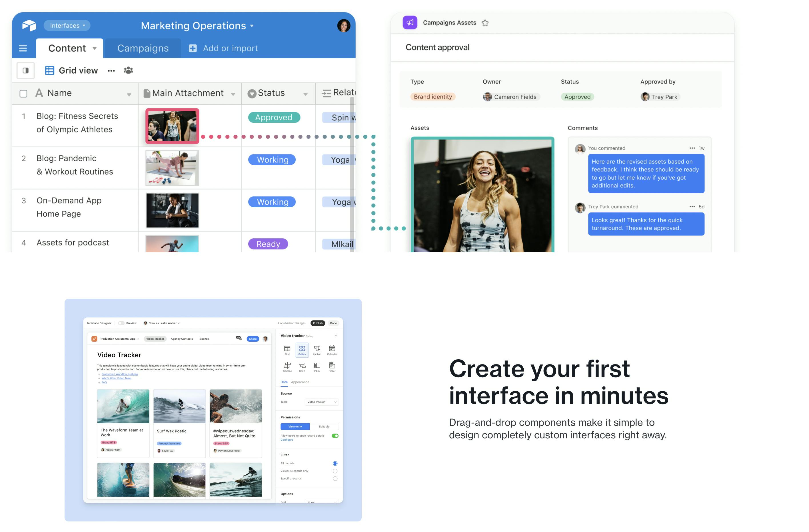Viewport: 809px width, 532px height.
Task: Open the Interfaces dropdown
Action: (67, 25)
